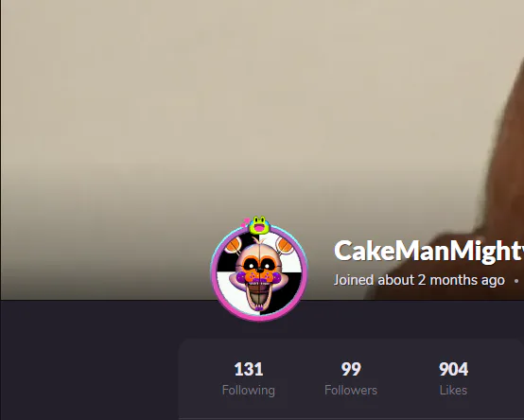Click the Following label
524x420 pixels.
point(249,391)
